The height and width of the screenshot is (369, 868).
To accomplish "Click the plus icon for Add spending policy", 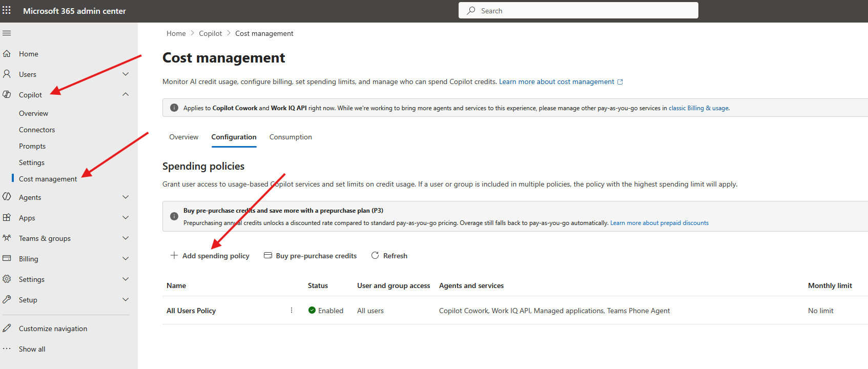I will [x=174, y=255].
